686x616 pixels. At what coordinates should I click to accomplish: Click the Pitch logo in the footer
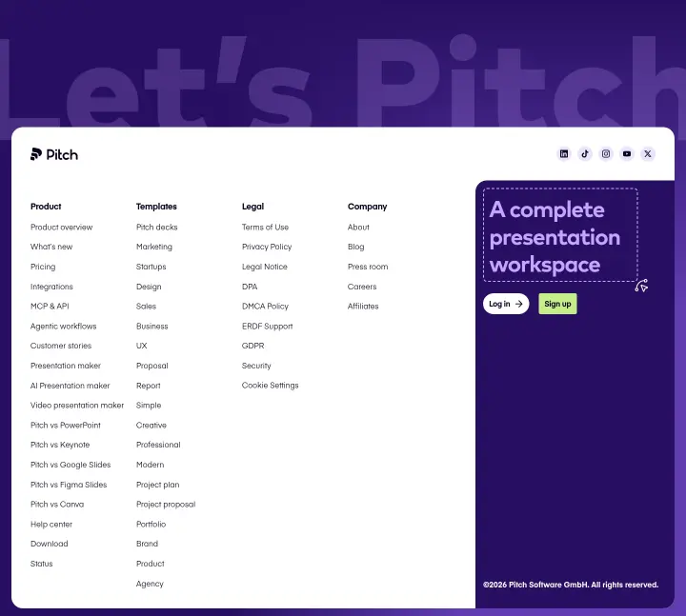[54, 154]
